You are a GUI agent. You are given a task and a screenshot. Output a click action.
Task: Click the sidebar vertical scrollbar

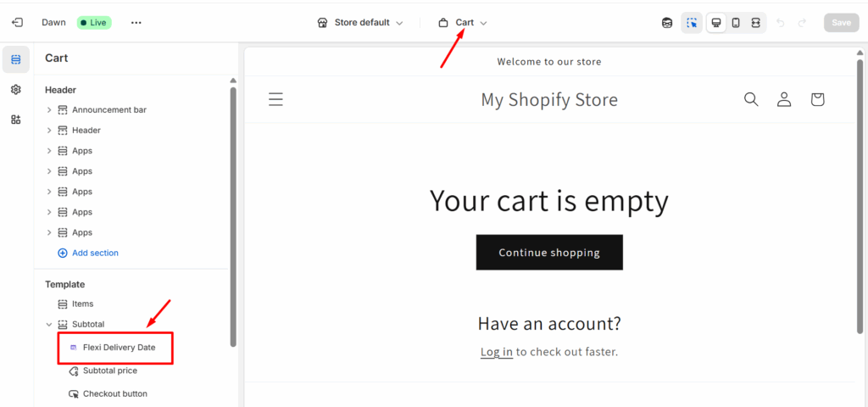point(233,212)
